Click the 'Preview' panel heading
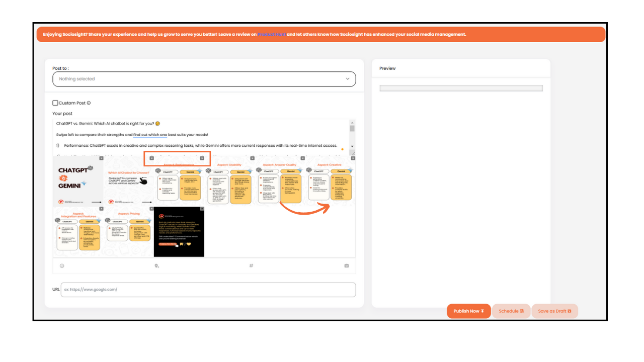 click(387, 68)
